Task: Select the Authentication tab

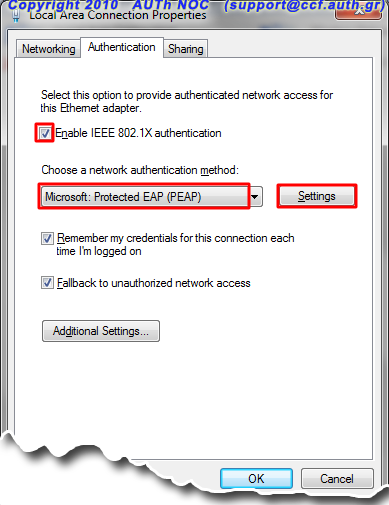Action: (x=122, y=47)
